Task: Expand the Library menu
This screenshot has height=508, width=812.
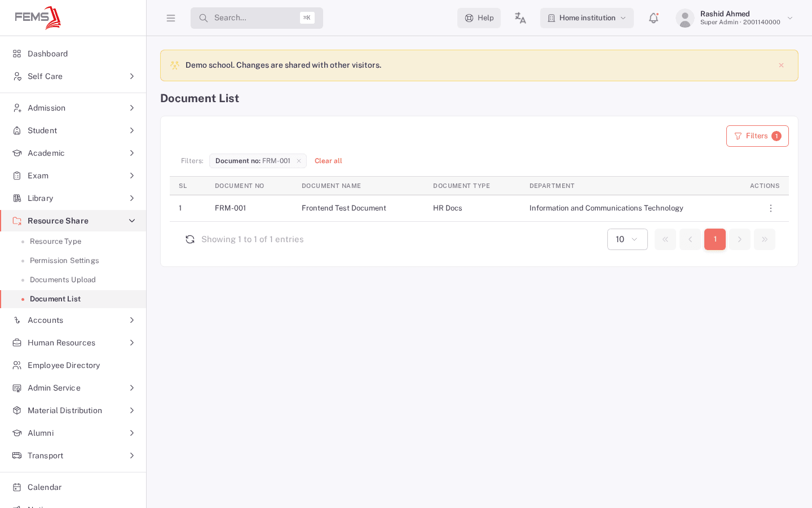Action: click(73, 198)
